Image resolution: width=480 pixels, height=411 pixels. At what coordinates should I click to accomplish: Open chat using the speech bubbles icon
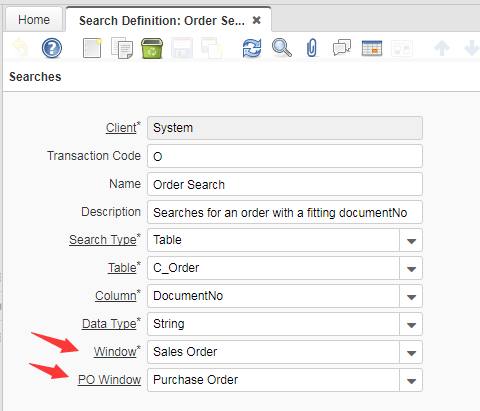(x=342, y=48)
